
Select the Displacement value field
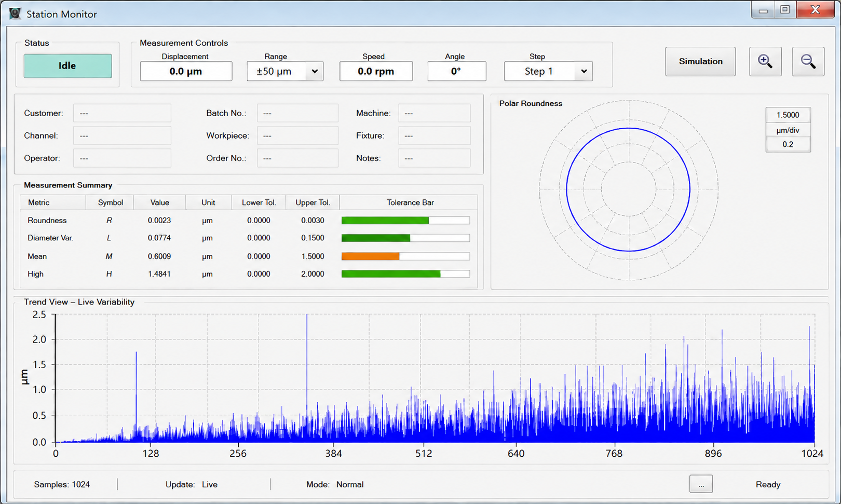pos(186,72)
